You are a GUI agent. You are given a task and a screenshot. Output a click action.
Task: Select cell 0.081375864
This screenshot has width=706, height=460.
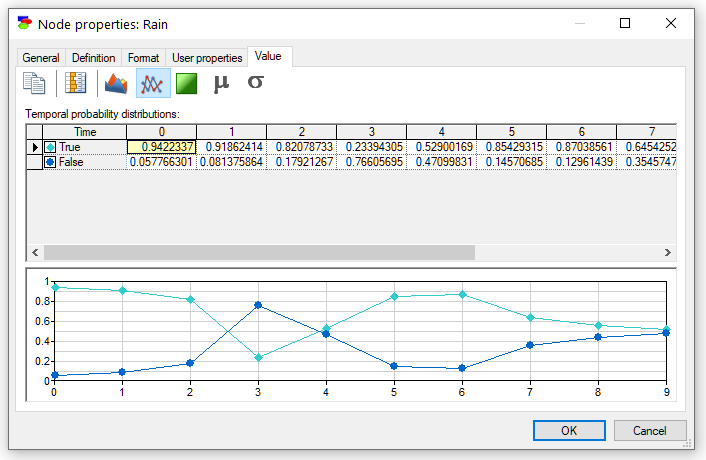tap(231, 162)
